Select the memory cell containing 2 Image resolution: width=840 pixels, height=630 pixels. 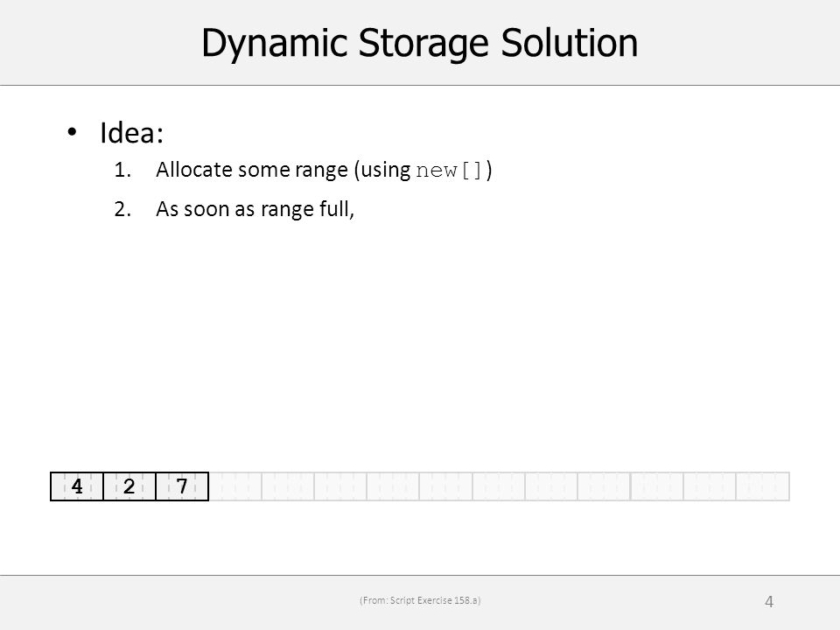pos(129,486)
